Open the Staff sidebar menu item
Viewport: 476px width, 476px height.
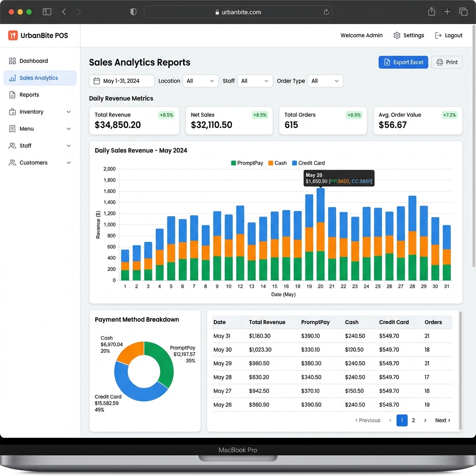40,146
